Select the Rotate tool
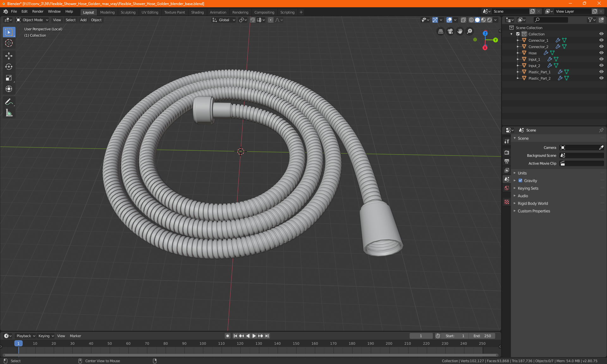 9,67
